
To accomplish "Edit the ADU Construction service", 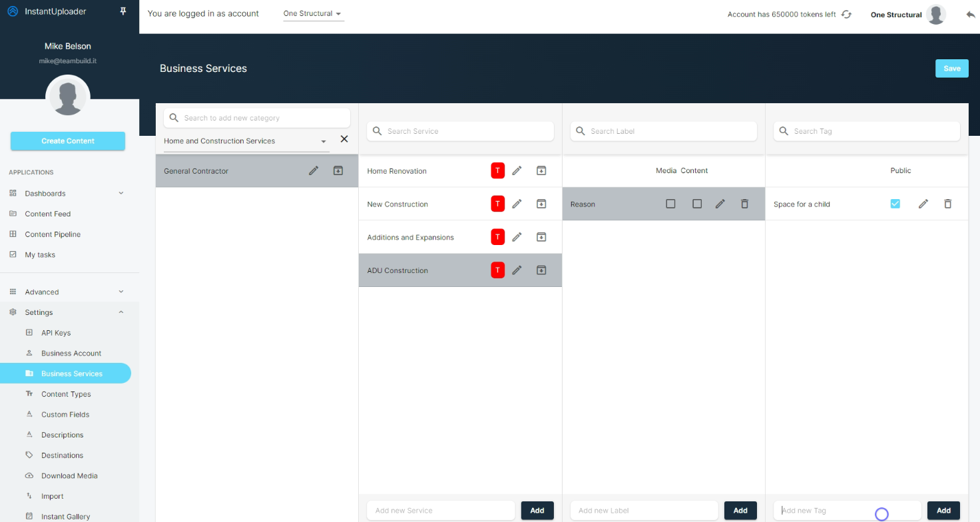I will click(x=517, y=270).
